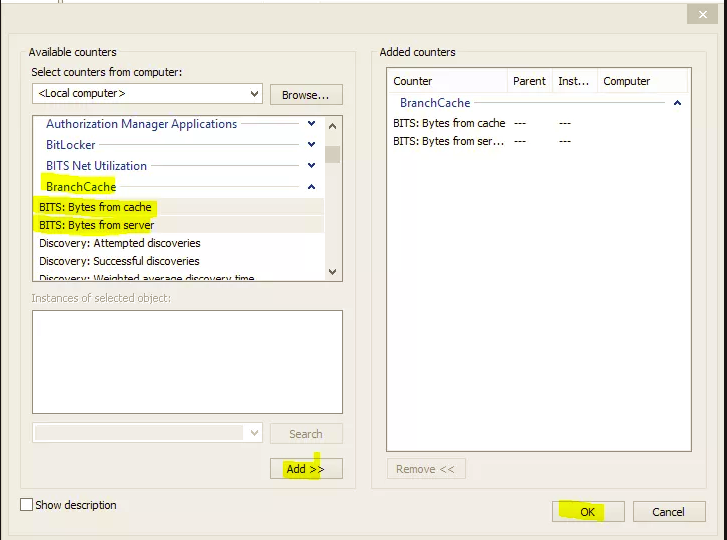The image size is (727, 540).
Task: Collapse BranchCache group in Added counters
Action: (677, 102)
